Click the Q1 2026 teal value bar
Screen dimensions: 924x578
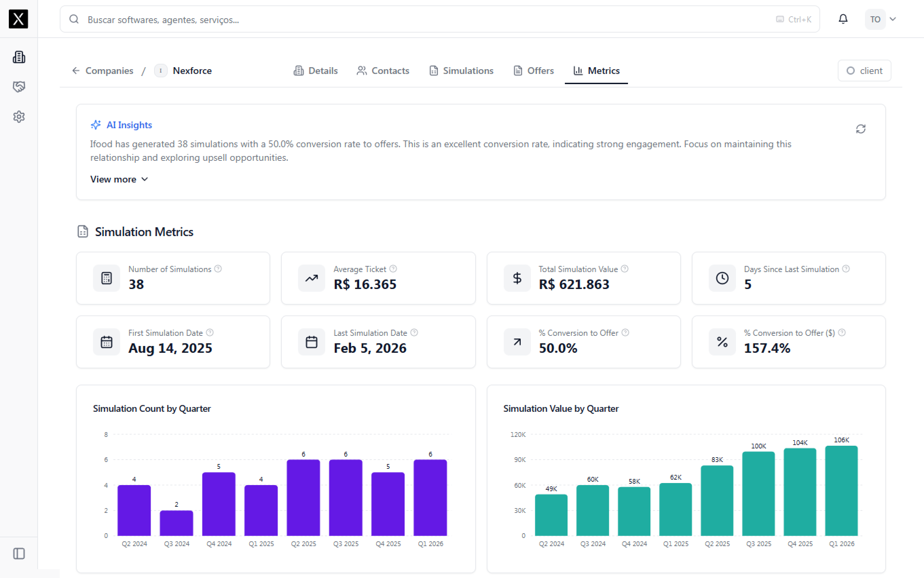click(841, 491)
